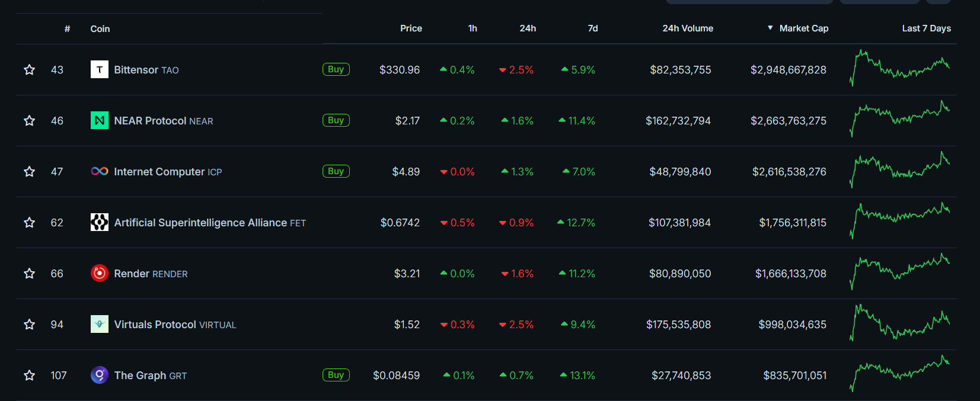Click the Internet Computer infinity logo
This screenshot has height=401, width=980.
[100, 172]
